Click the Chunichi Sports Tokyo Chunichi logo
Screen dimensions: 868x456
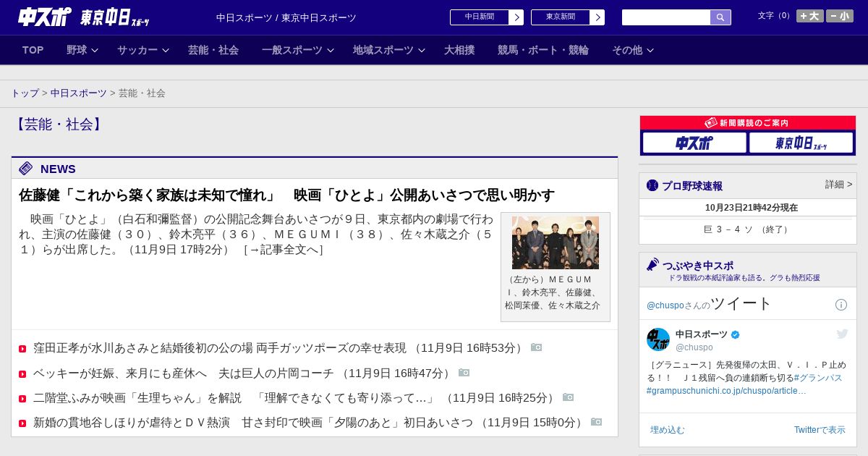[x=84, y=17]
